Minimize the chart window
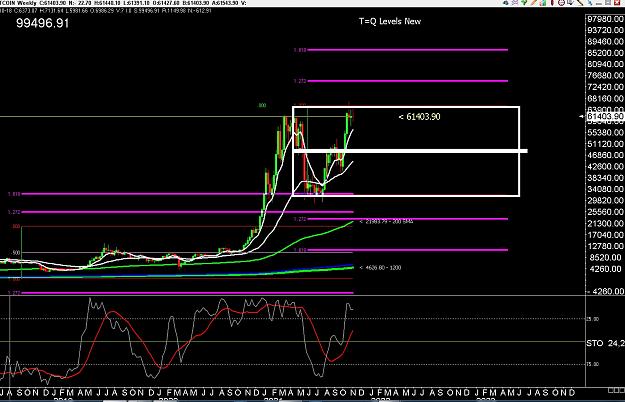The height and width of the screenshot is (402, 625). [x=599, y=3]
